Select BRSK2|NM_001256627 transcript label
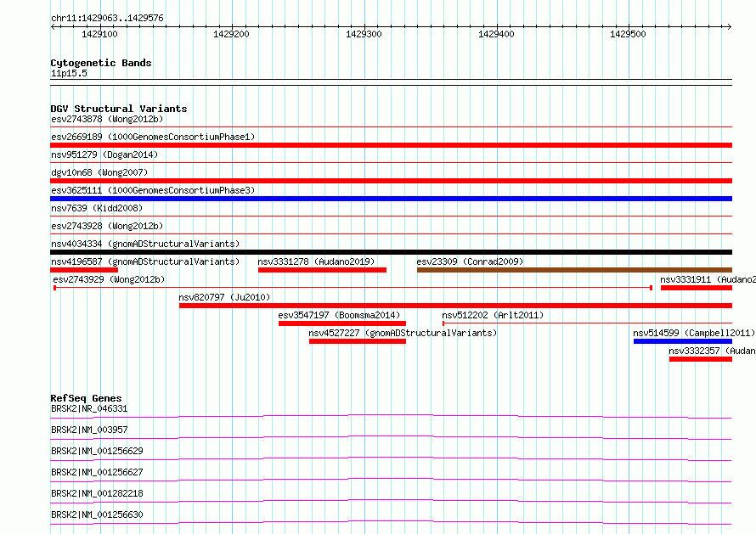Image resolution: width=756 pixels, height=534 pixels. point(97,472)
